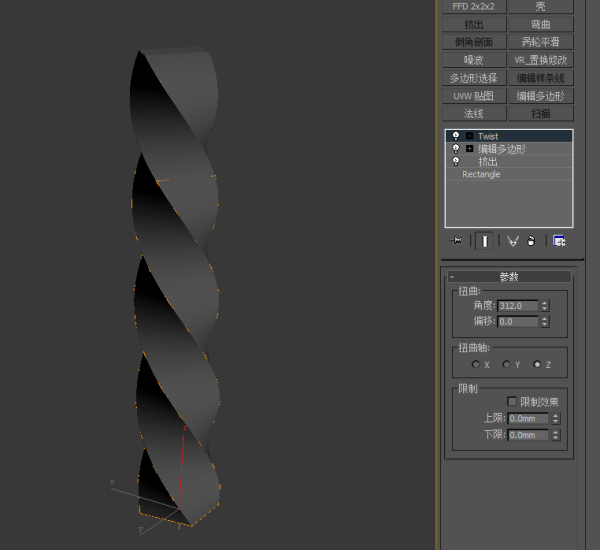Apply 编辑多边形 from the modifier buttons
This screenshot has height=550, width=600.
tap(541, 96)
